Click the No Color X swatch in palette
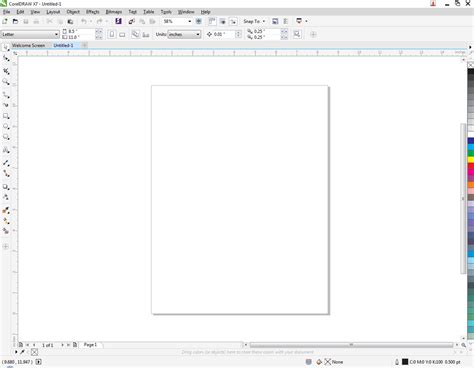This screenshot has width=474, height=368. tap(471, 65)
